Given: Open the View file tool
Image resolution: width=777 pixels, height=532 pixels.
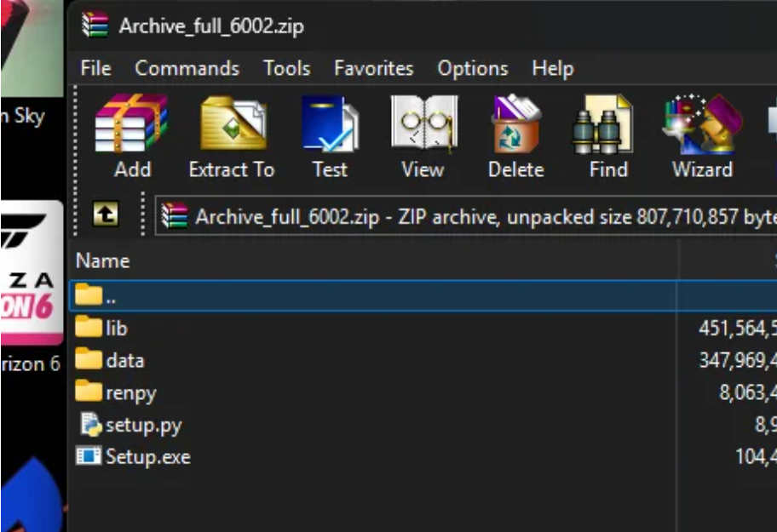Looking at the screenshot, I should [x=423, y=136].
